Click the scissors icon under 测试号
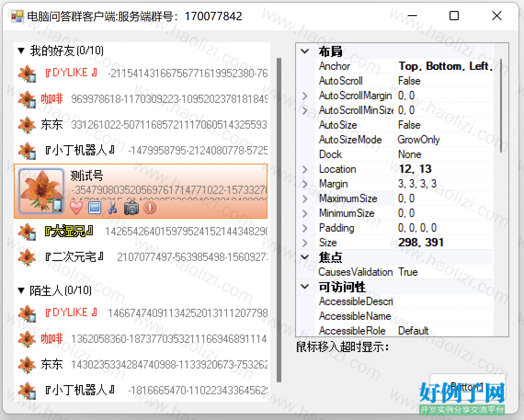 pyautogui.click(x=113, y=208)
